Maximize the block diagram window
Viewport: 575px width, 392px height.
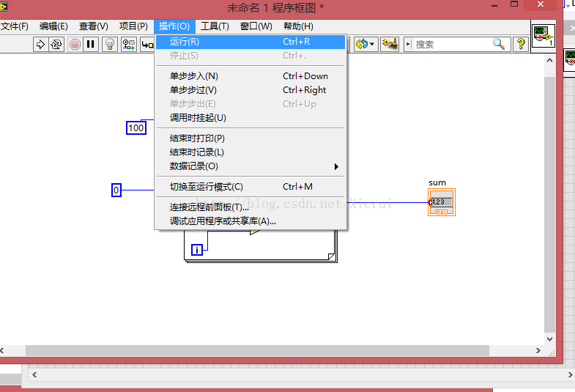point(514,4)
